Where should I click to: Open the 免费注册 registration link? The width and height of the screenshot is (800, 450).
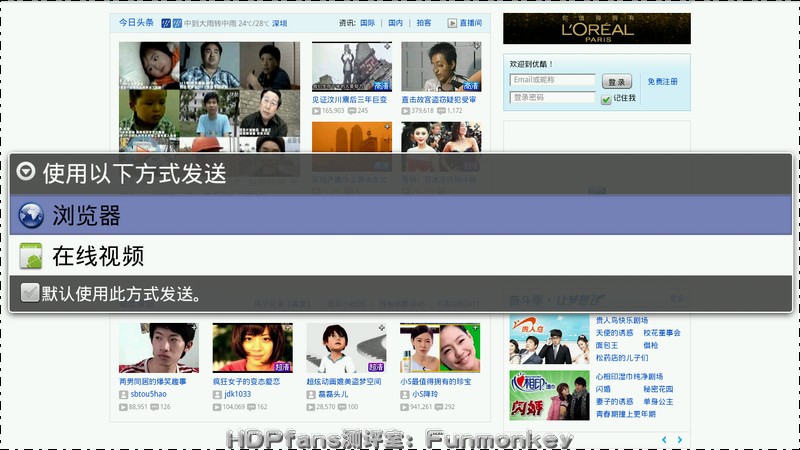pyautogui.click(x=662, y=81)
